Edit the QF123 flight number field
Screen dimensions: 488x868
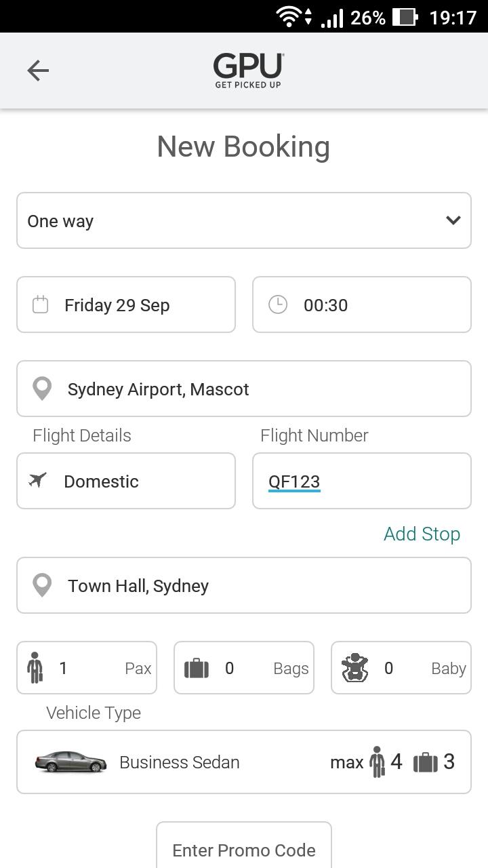point(362,481)
